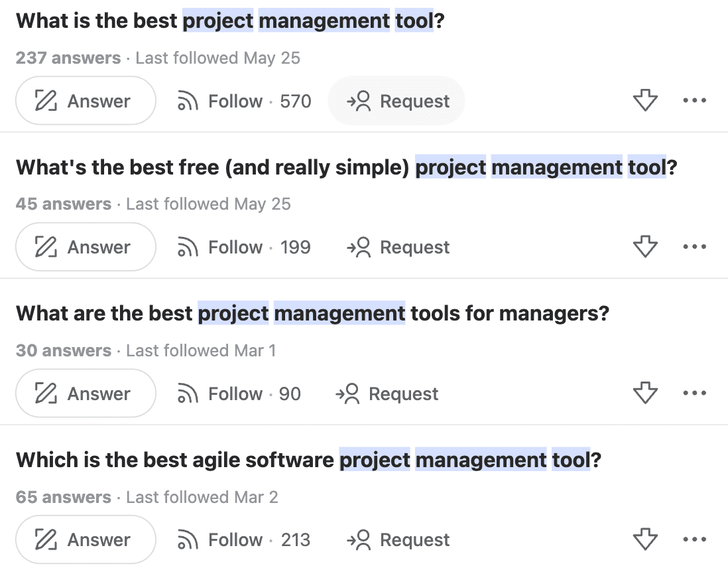Open three-dot menu for agile software question
728x568 pixels.
695,539
